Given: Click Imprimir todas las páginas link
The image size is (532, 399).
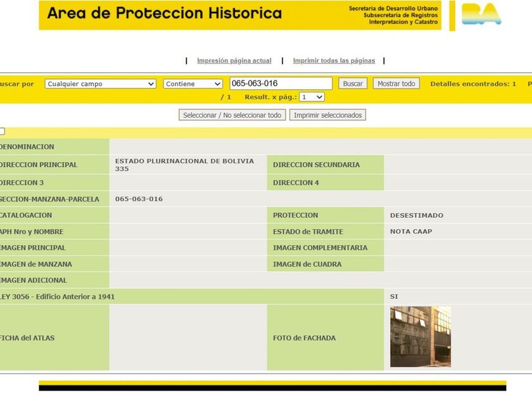Looking at the screenshot, I should coord(334,61).
